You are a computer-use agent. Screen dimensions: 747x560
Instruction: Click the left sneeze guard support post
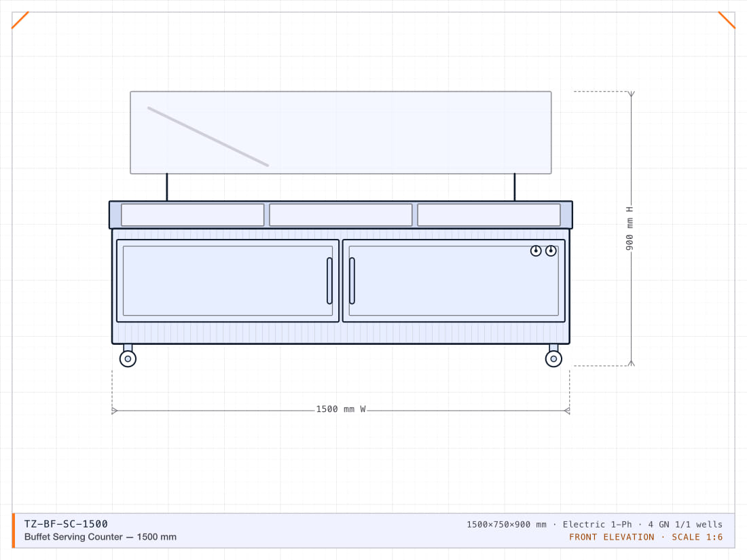tap(167, 187)
